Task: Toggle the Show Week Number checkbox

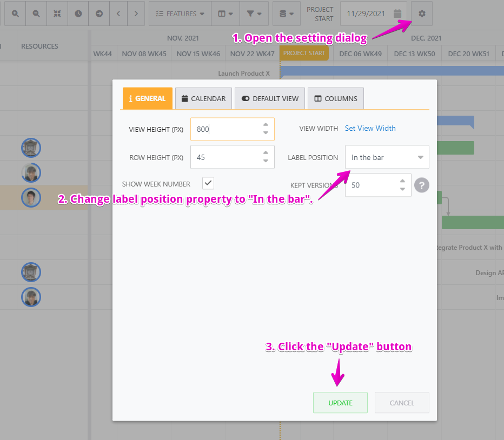Action: click(208, 183)
